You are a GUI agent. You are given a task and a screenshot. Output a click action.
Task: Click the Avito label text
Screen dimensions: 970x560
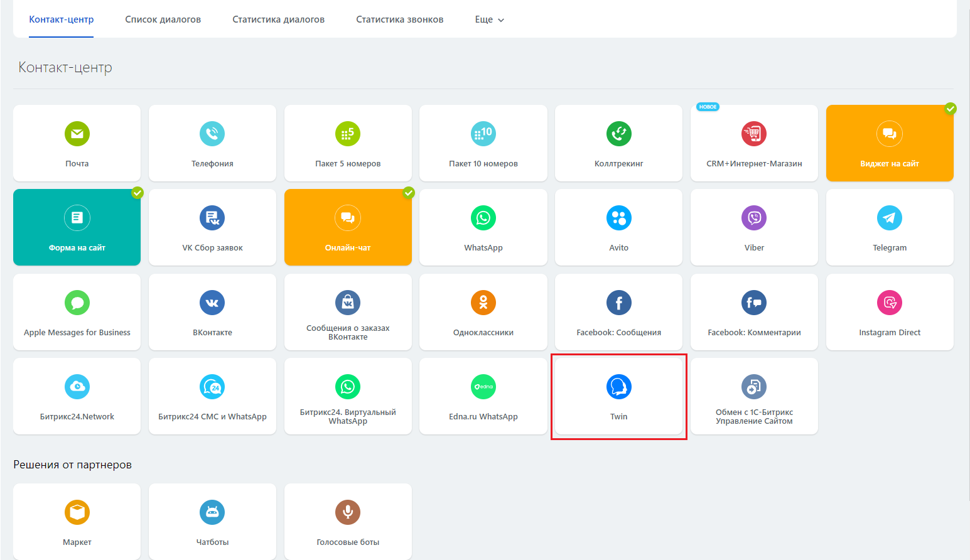619,248
